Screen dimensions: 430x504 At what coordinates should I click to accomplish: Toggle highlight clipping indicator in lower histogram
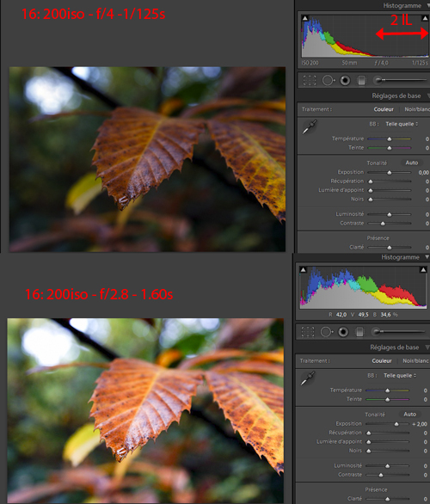click(423, 270)
